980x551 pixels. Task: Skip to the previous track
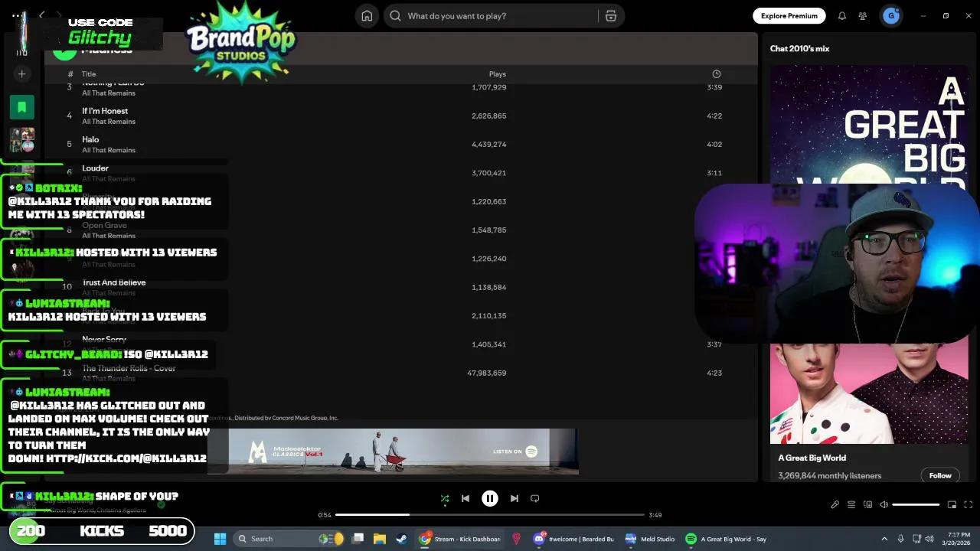point(465,498)
